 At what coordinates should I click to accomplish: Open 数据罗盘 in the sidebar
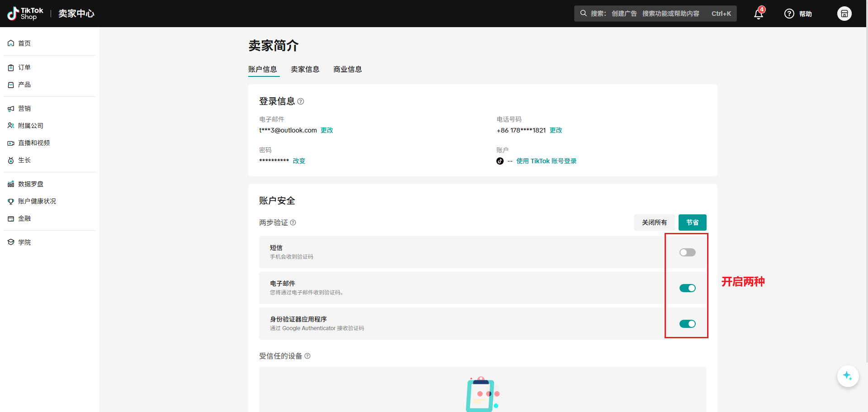[31, 184]
